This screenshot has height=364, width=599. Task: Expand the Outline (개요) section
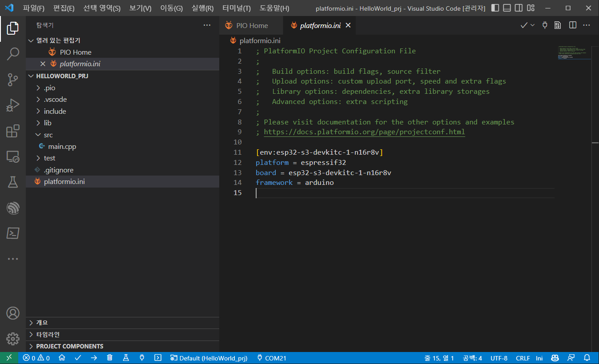pyautogui.click(x=122, y=323)
